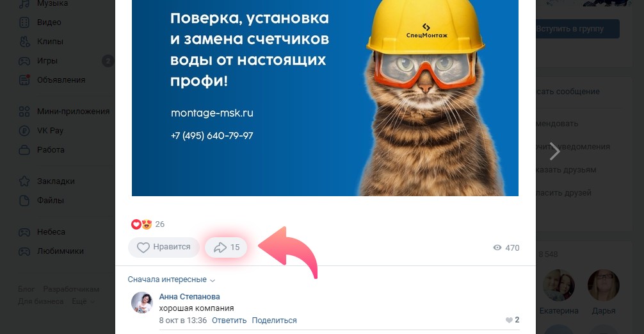Expand the Сначала интересные sort dropdown

[x=172, y=280]
